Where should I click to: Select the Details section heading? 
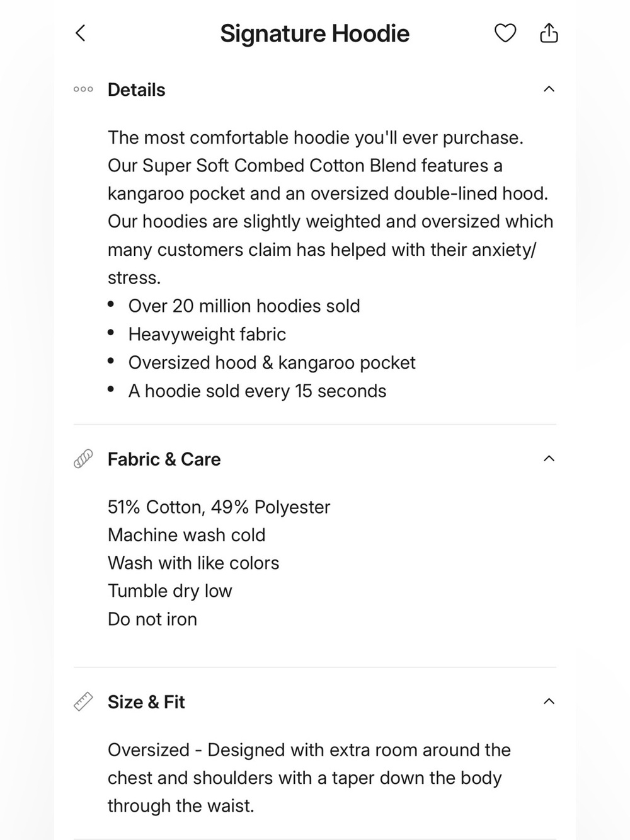tap(136, 89)
